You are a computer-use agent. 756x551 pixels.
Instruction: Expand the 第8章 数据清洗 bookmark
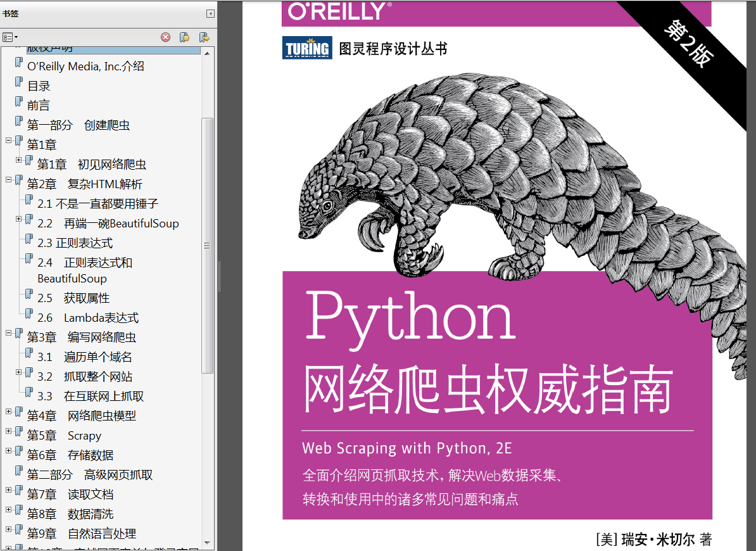(x=8, y=510)
